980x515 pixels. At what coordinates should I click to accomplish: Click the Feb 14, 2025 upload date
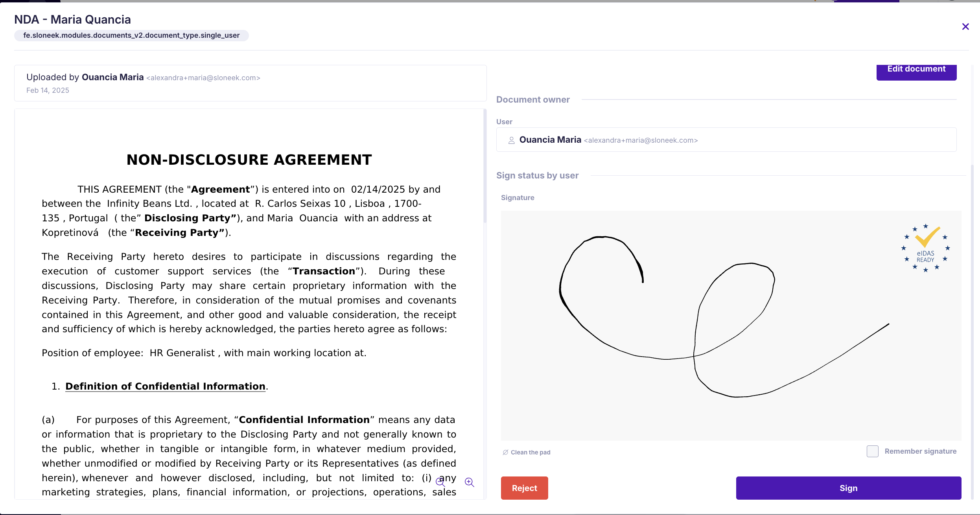(48, 90)
